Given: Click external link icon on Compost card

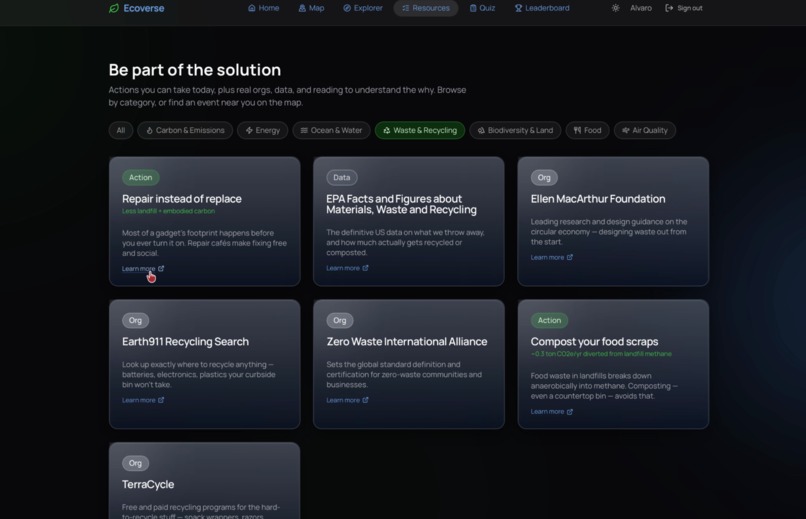Looking at the screenshot, I should [570, 412].
